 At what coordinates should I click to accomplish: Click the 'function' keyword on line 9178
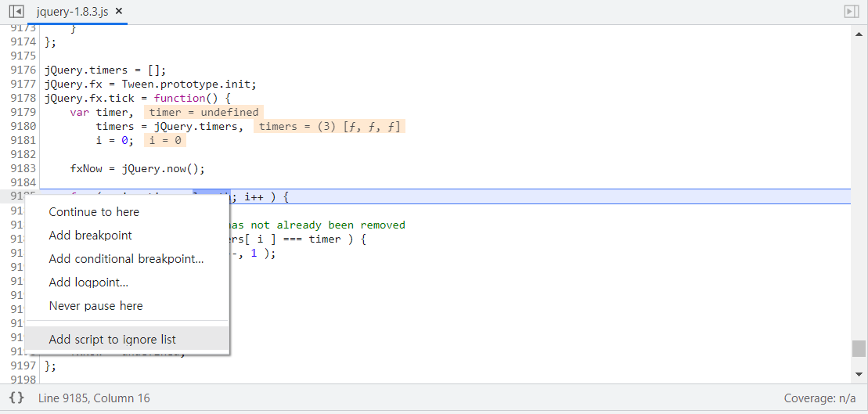179,98
